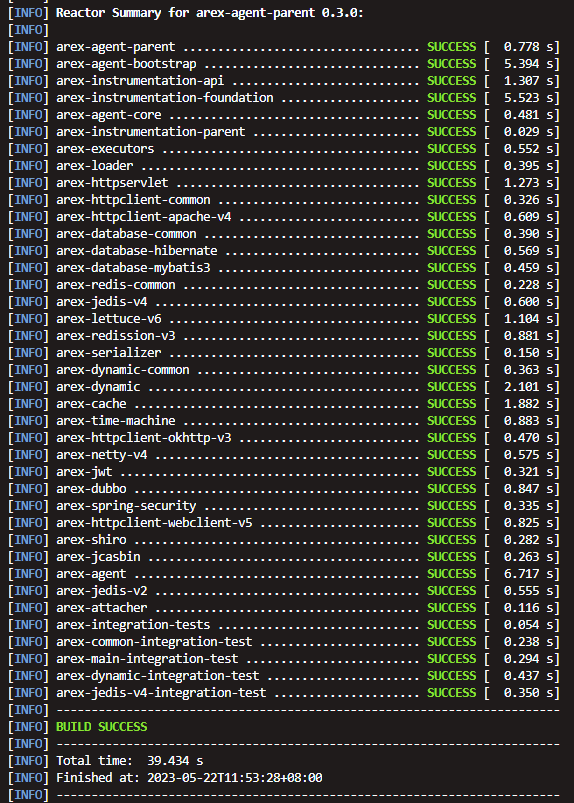Click the 5.523 s build time value

tap(528, 97)
